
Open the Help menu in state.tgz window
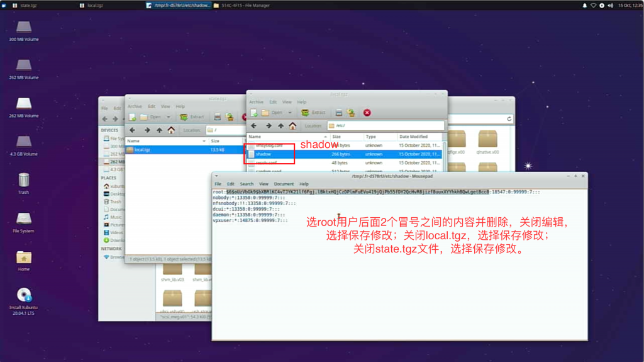point(180,106)
